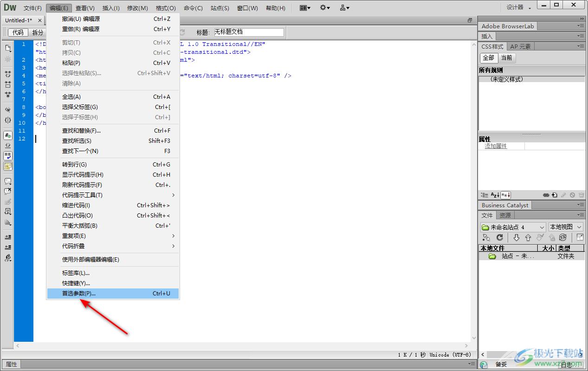Screen dimensions: 588x371
Task: Open Find and Replace (查找和替换)
Action: click(x=113, y=131)
